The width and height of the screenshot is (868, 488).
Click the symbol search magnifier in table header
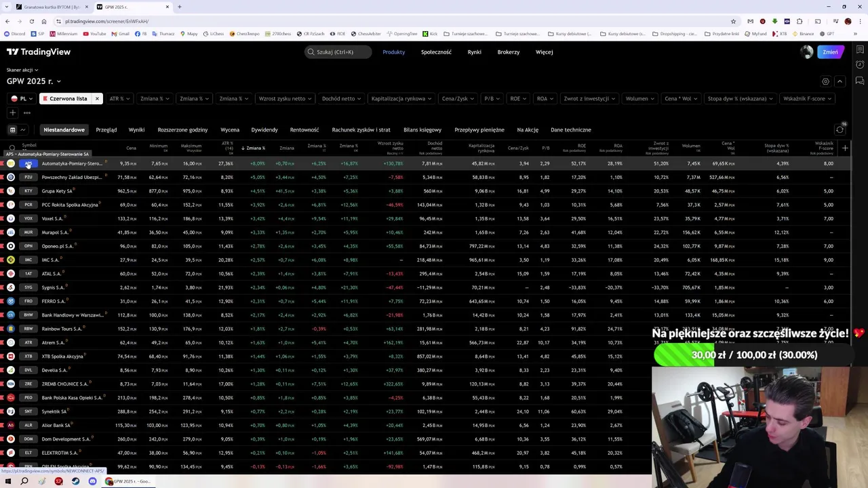click(12, 148)
